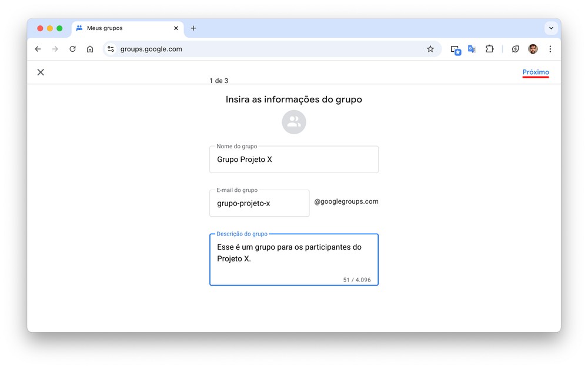588x368 pixels.
Task: Reload the current page
Action: (72, 49)
